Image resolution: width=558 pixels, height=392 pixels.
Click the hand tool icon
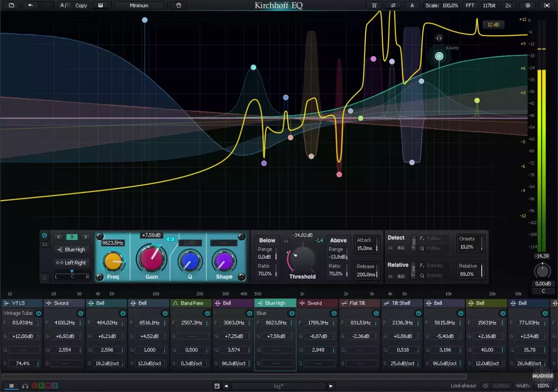pos(178,6)
